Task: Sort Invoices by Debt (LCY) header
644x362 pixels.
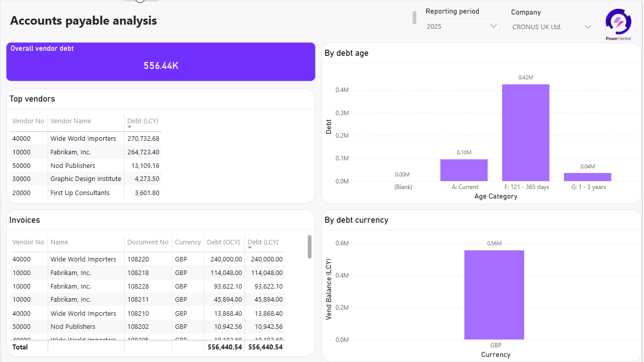Action: tap(263, 242)
